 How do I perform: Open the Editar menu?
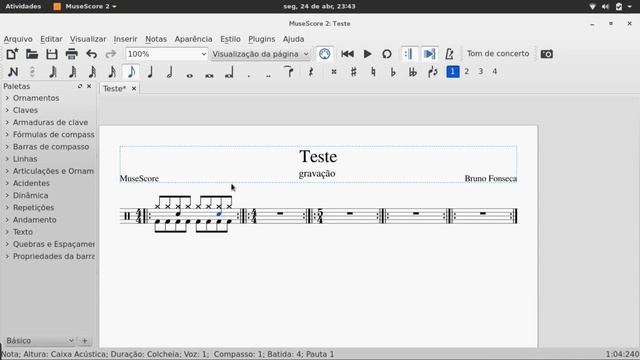tap(51, 39)
